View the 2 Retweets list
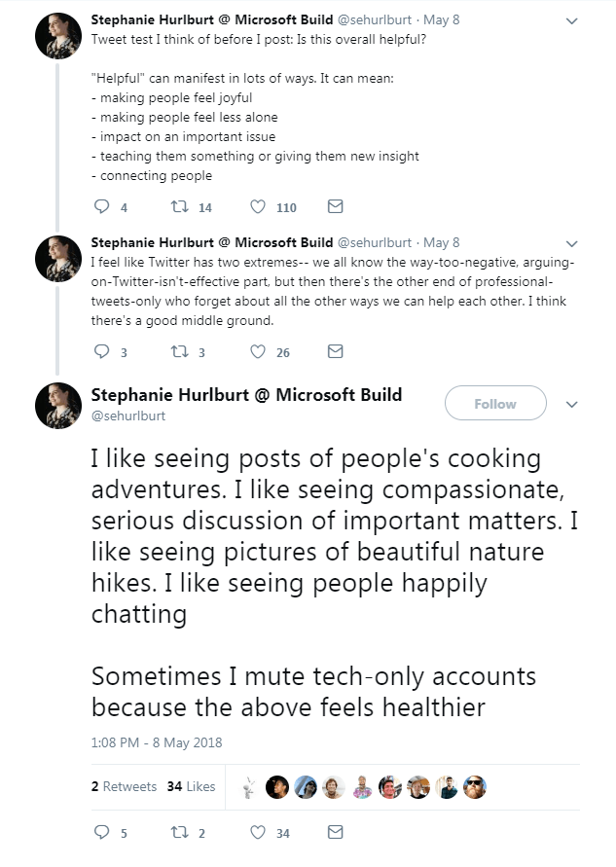Screen dimensions: 616x867 (x=124, y=786)
